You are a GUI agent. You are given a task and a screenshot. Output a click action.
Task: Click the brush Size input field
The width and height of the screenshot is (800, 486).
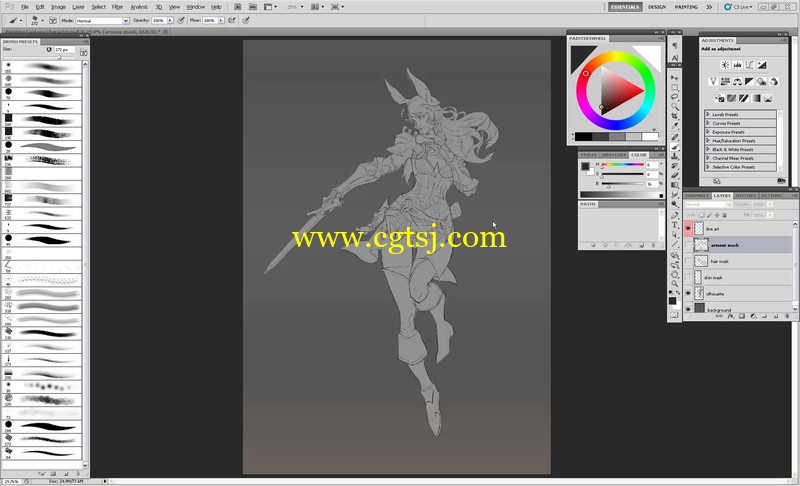pyautogui.click(x=65, y=50)
